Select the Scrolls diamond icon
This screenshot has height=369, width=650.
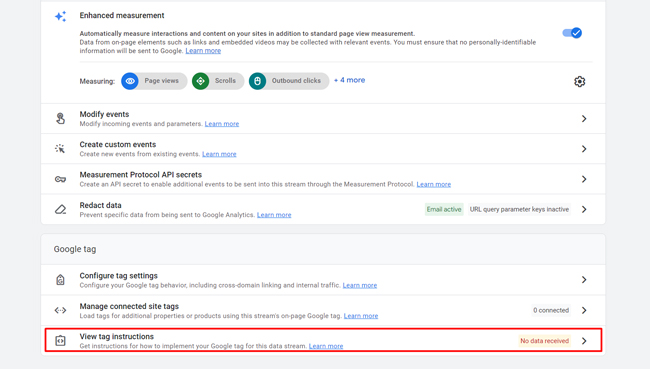[x=201, y=81]
